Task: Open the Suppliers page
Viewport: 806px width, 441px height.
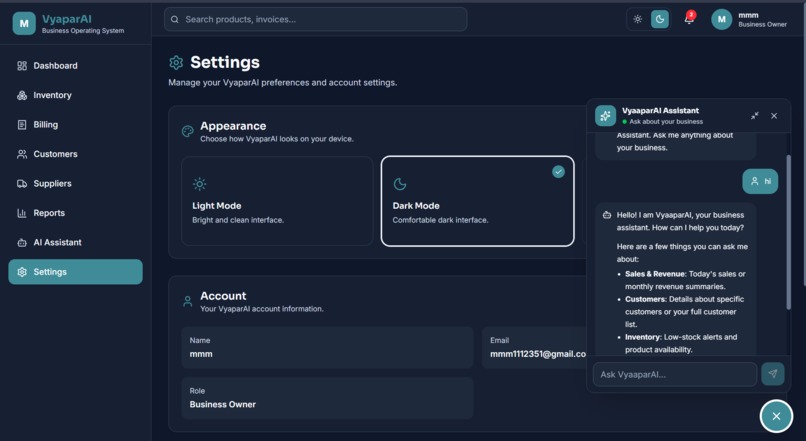Action: pyautogui.click(x=75, y=183)
